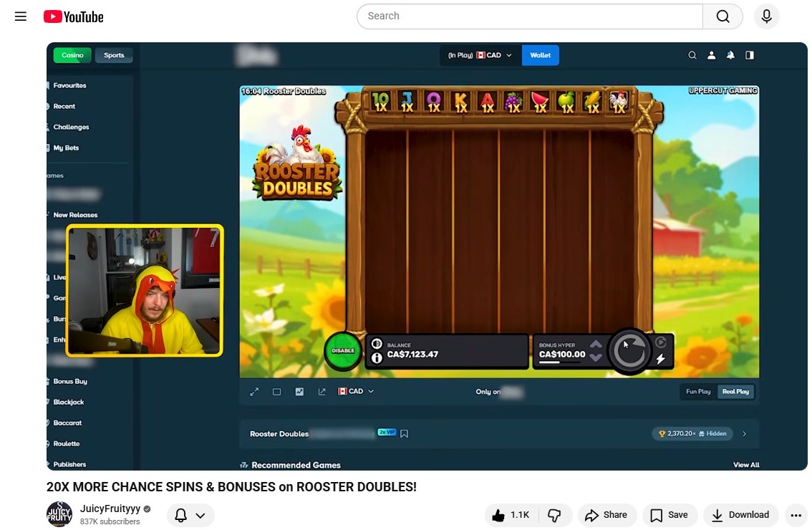812x530 pixels.
Task: Toggle the casino side panel icon
Action: 749,55
